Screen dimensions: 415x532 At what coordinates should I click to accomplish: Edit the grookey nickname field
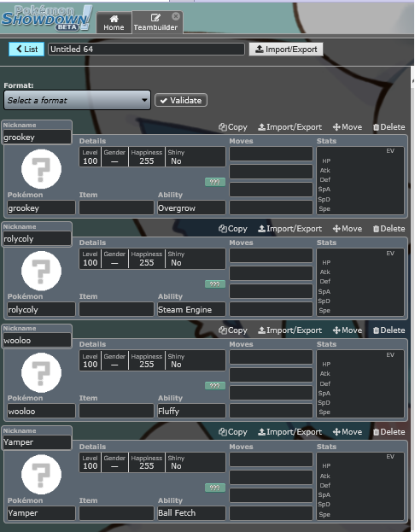[x=37, y=137]
